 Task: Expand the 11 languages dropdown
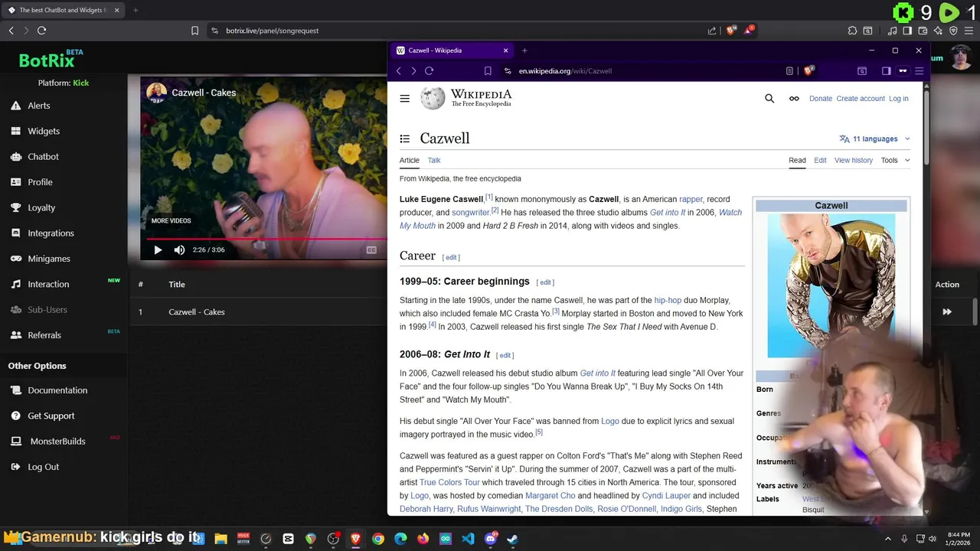click(x=874, y=139)
